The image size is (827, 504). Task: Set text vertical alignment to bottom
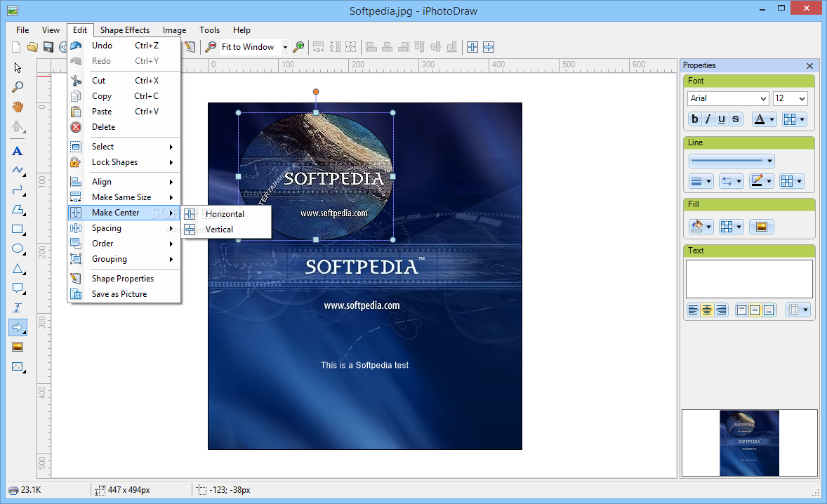pyautogui.click(x=769, y=310)
